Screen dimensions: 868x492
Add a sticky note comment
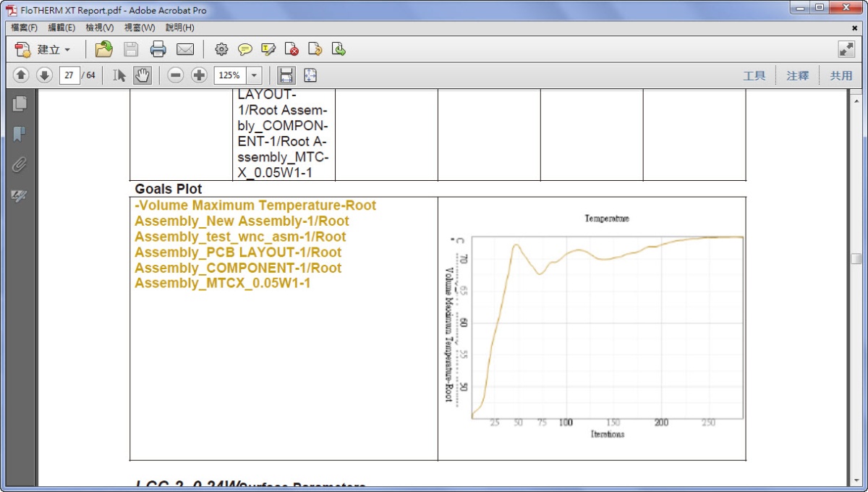coord(246,49)
